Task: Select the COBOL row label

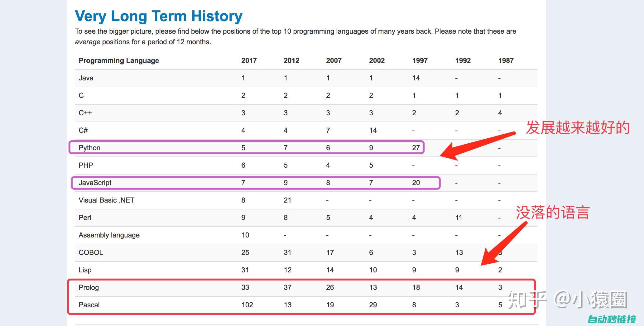Action: pos(91,252)
